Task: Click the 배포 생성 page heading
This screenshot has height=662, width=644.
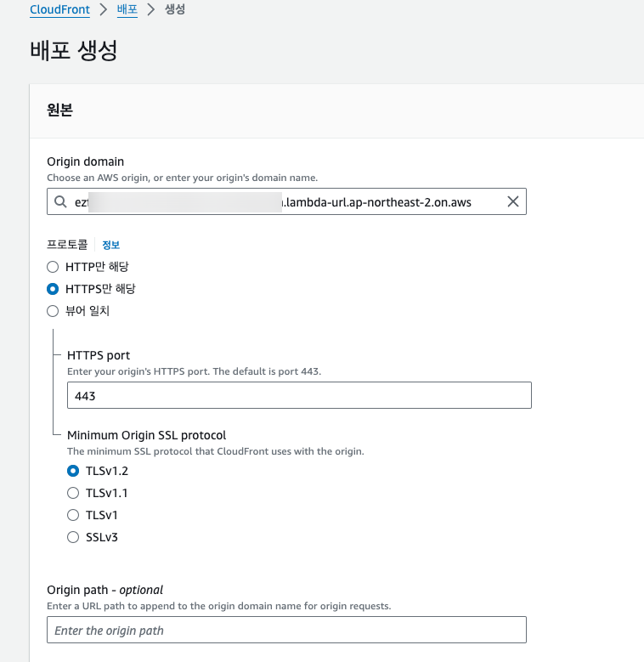Action: (73, 50)
